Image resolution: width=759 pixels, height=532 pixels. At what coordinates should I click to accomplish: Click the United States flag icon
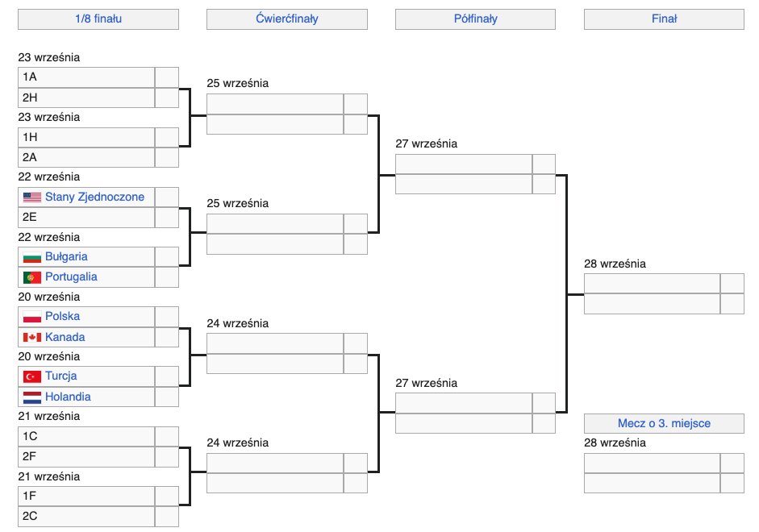pos(32,197)
